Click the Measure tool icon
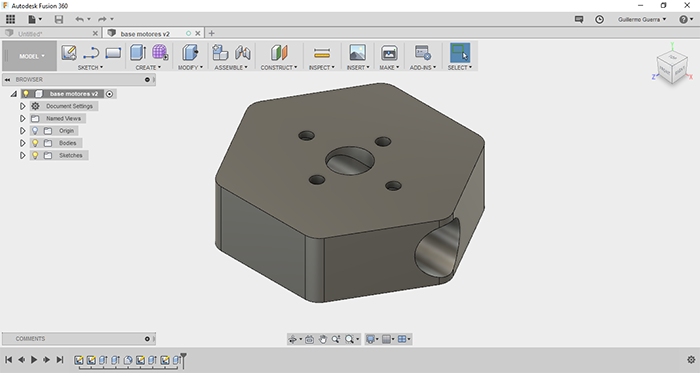Screen dimensions: 700x373 [x=322, y=53]
